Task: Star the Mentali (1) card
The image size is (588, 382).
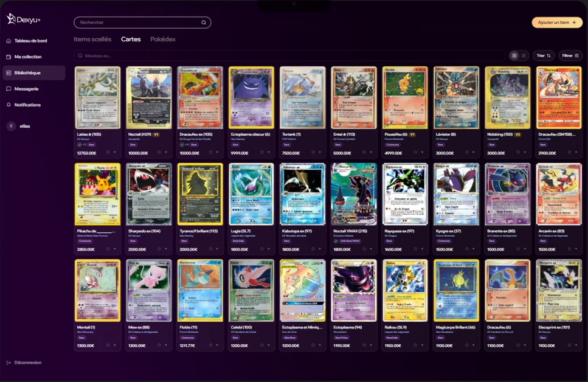Action: coord(108,346)
